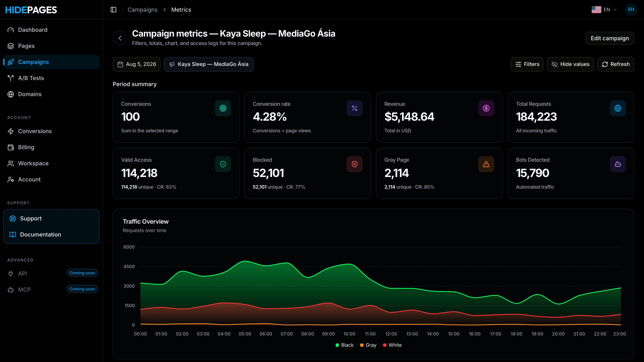Click the A/B Tests split icon
The image size is (644, 362).
(x=10, y=78)
